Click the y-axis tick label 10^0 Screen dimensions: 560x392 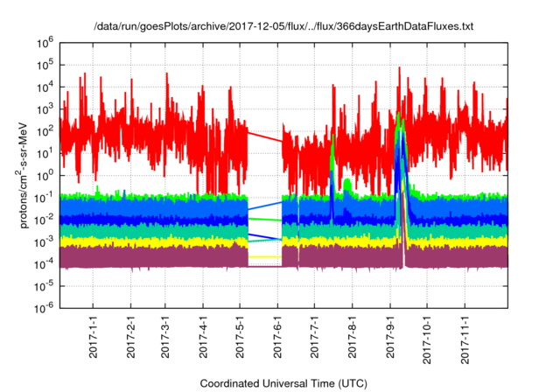pyautogui.click(x=44, y=175)
